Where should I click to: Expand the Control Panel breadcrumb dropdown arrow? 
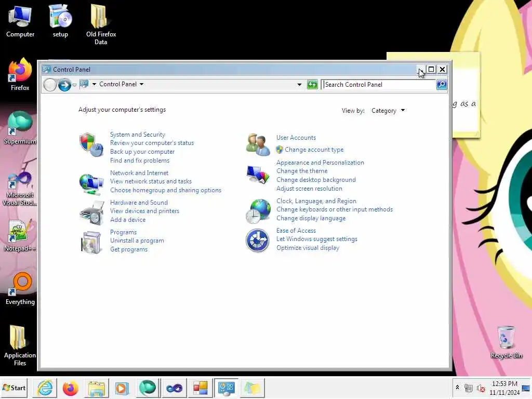coord(141,84)
